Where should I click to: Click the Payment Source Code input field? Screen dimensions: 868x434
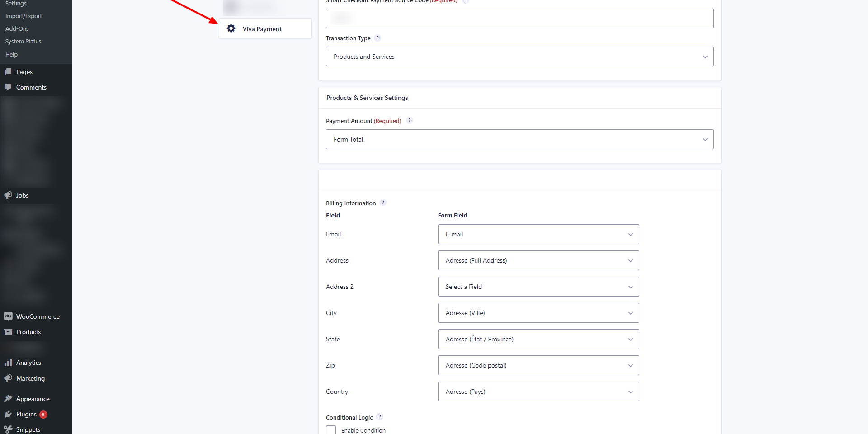(519, 19)
